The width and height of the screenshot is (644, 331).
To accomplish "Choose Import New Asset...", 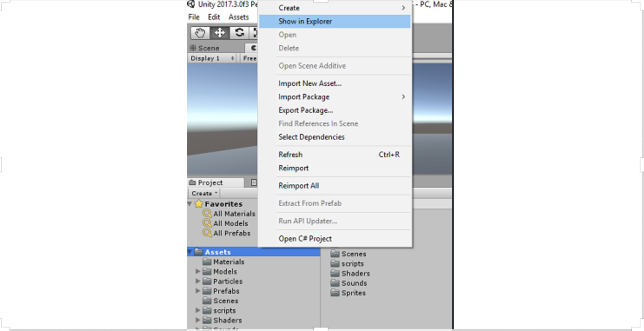I will (335, 83).
